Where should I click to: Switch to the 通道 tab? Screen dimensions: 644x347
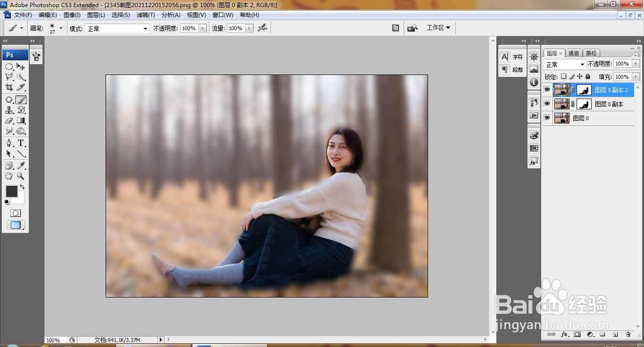(574, 53)
